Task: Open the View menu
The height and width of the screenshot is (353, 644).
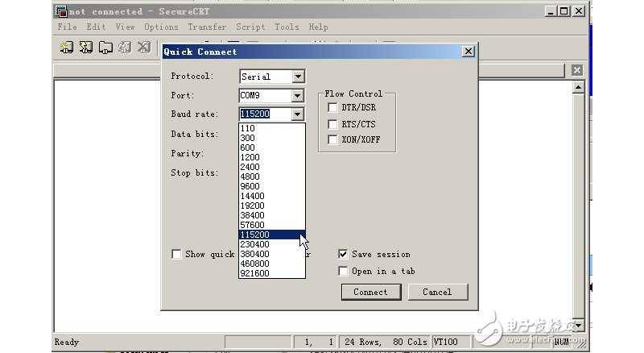Action: coord(126,27)
